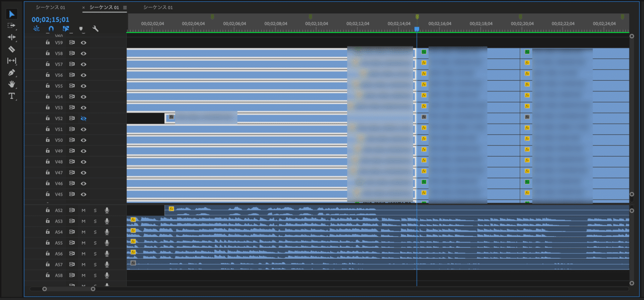Select the Ripple Edit tool
The width and height of the screenshot is (644, 300).
12,37
